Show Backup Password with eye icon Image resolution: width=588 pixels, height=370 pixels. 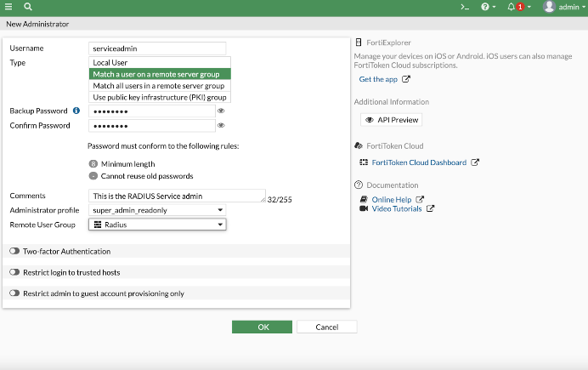221,111
